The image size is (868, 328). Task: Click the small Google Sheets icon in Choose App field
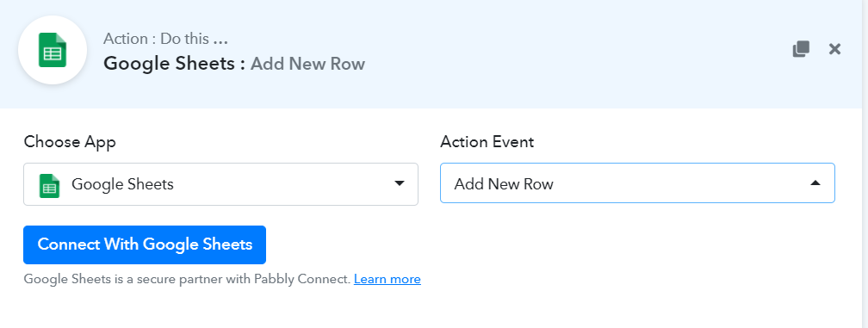tap(49, 185)
